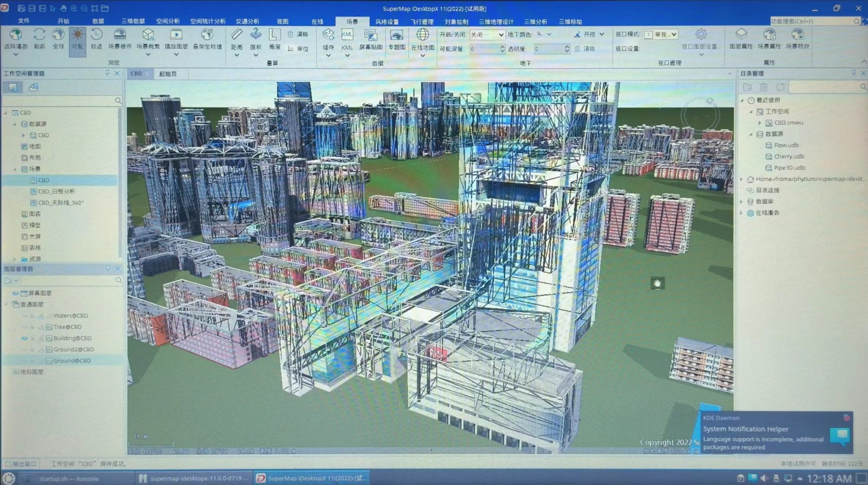Select the 高度 height measure tool

[275, 38]
